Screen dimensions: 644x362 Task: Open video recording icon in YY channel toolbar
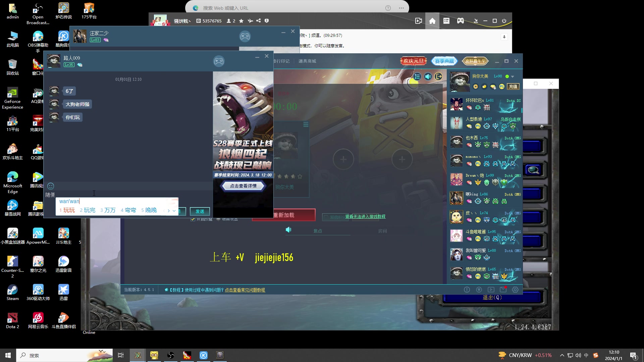(418, 21)
